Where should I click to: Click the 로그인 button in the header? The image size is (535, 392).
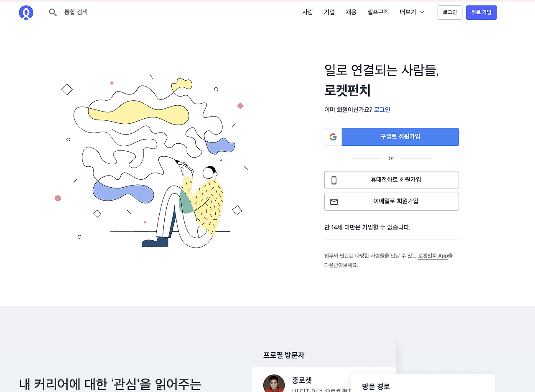point(450,12)
